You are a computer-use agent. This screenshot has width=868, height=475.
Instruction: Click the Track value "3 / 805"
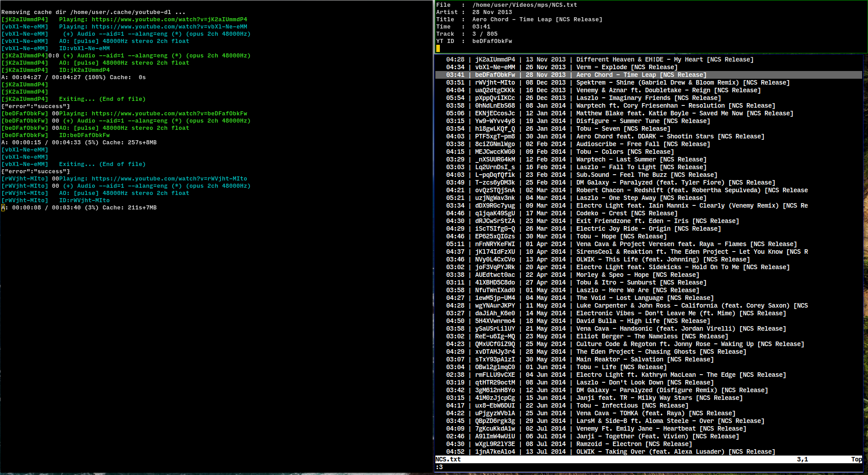[485, 34]
